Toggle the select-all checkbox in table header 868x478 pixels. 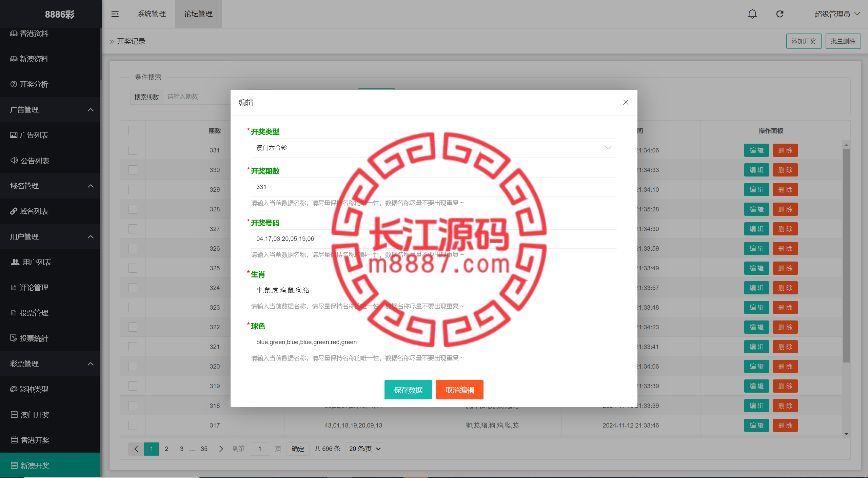[x=133, y=130]
